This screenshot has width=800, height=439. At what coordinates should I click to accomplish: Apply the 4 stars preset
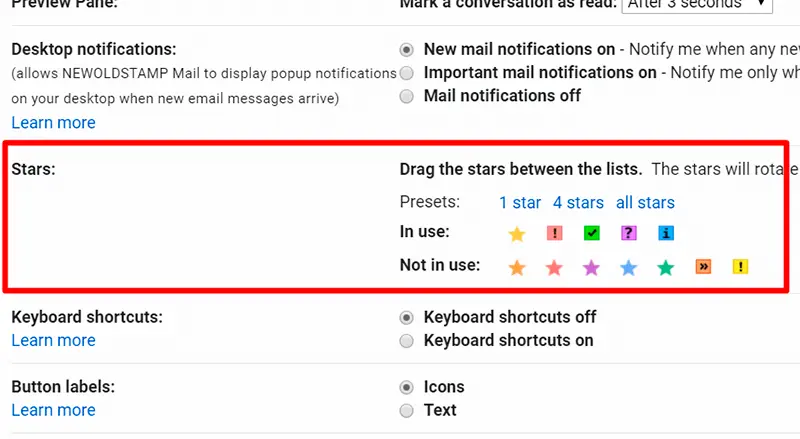[x=578, y=203]
